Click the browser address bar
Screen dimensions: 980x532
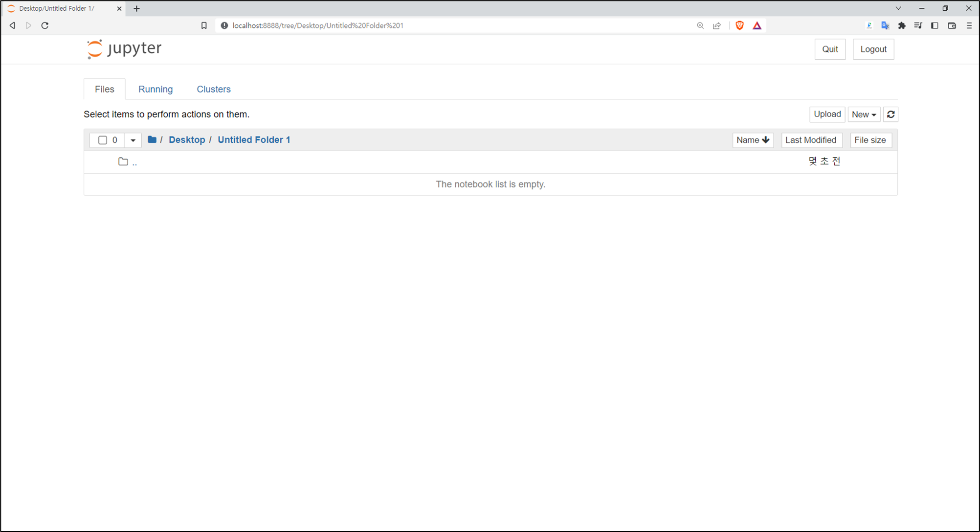pyautogui.click(x=440, y=25)
